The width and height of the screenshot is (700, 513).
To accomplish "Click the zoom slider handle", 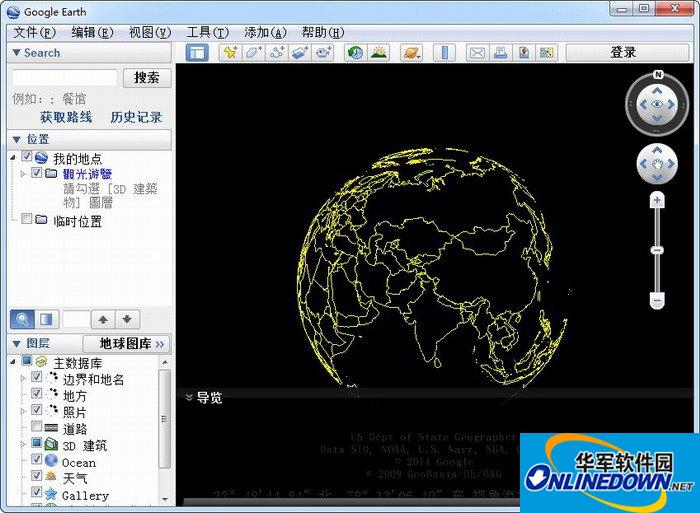I will (657, 250).
